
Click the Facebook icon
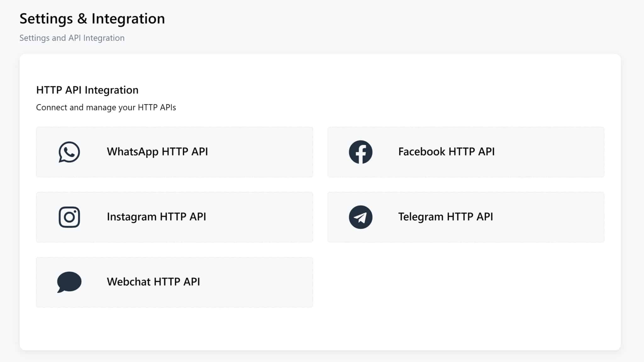(x=360, y=152)
